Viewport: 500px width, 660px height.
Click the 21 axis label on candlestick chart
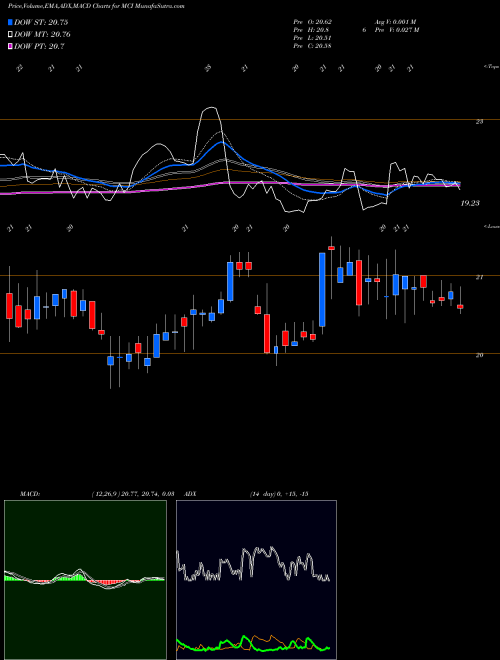point(479,277)
